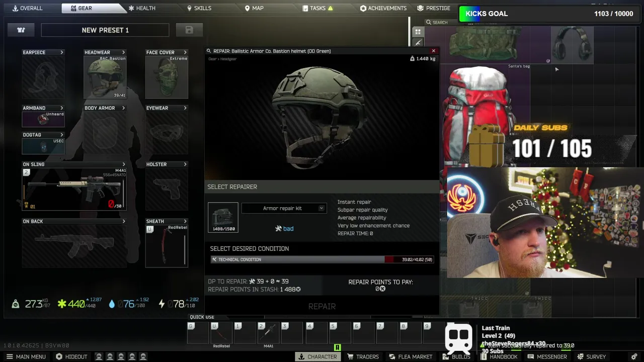Expand the On Sling slot arrow
Image resolution: width=644 pixels, height=362 pixels.
click(x=123, y=164)
